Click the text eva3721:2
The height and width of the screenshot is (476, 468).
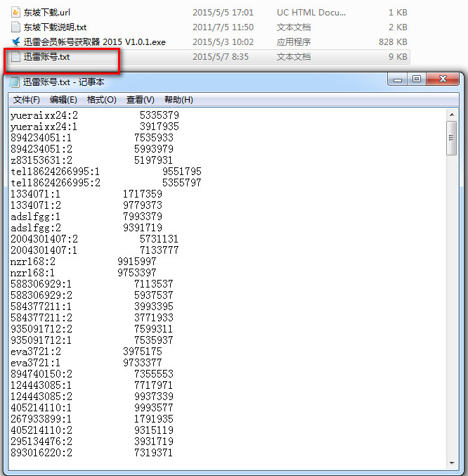[x=36, y=352]
